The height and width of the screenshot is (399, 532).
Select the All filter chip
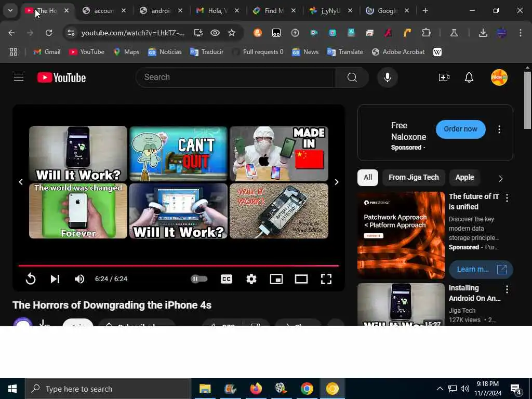tap(367, 178)
